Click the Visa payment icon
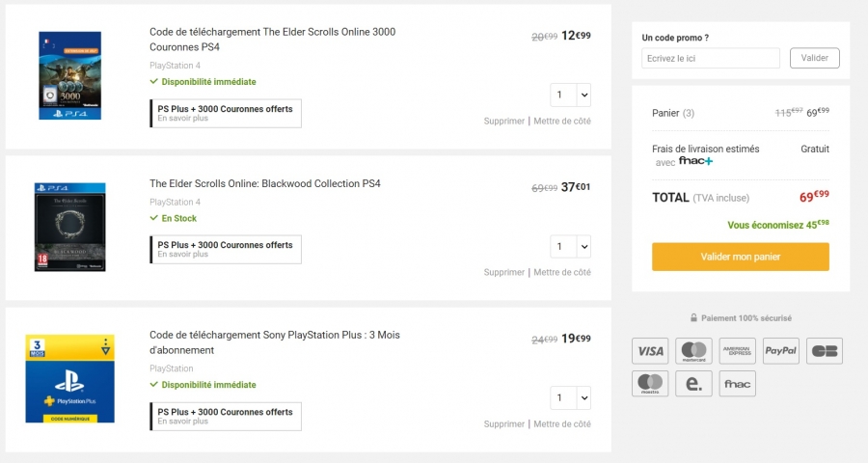The height and width of the screenshot is (463, 868). pos(650,350)
